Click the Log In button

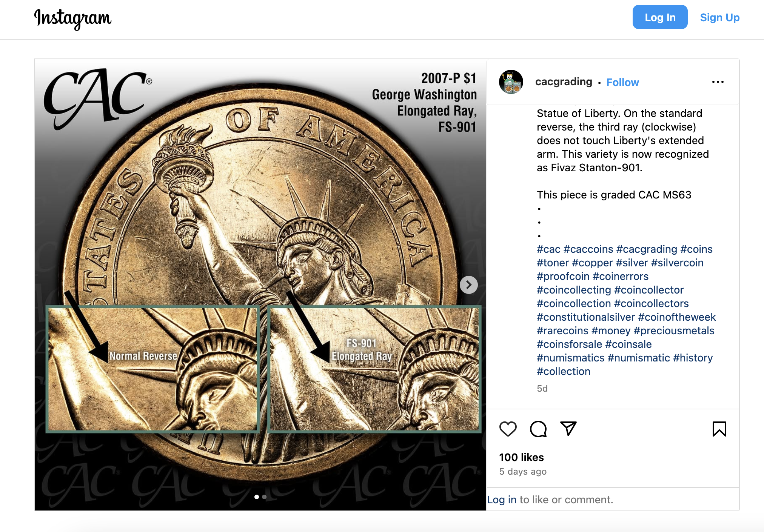click(x=660, y=17)
